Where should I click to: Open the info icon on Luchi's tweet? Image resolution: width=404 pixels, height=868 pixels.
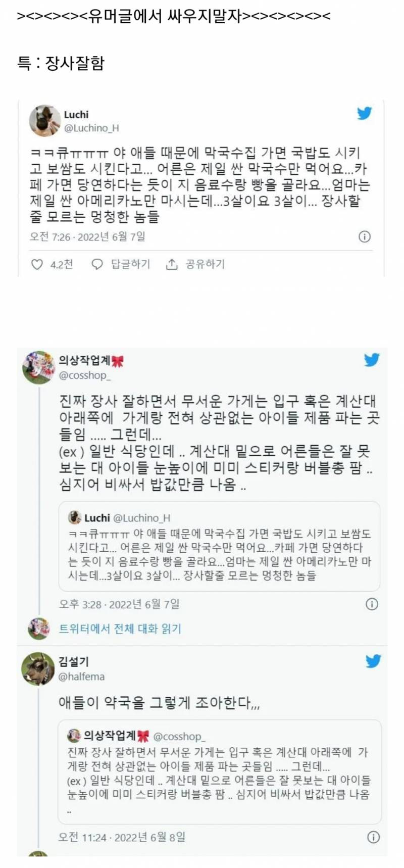tap(364, 236)
